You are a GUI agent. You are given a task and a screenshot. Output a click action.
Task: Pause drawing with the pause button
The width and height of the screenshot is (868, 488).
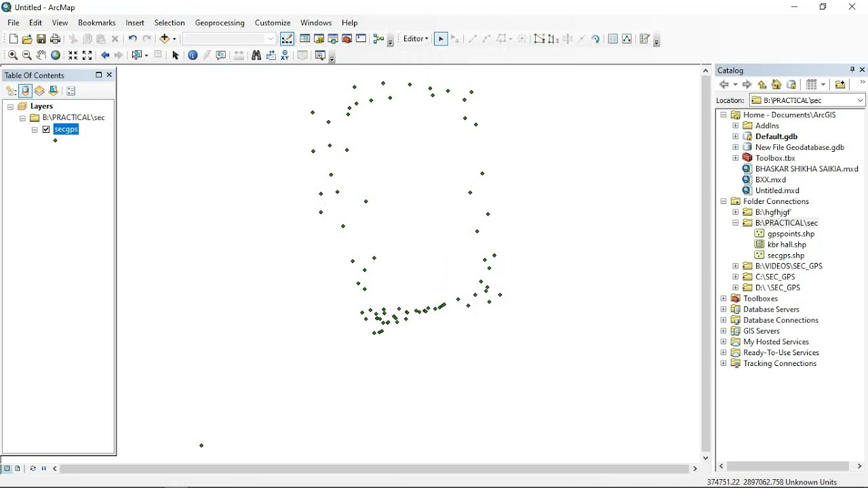coord(44,468)
